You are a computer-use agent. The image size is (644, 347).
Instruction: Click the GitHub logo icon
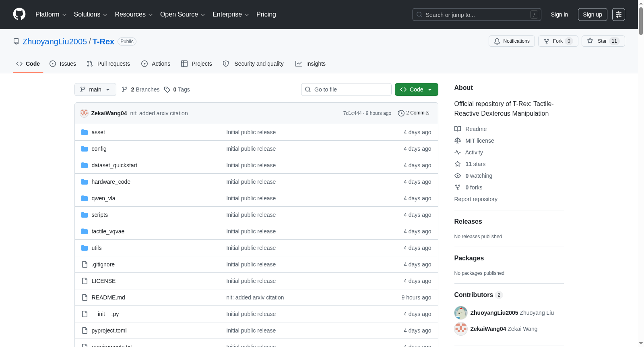point(19,14)
